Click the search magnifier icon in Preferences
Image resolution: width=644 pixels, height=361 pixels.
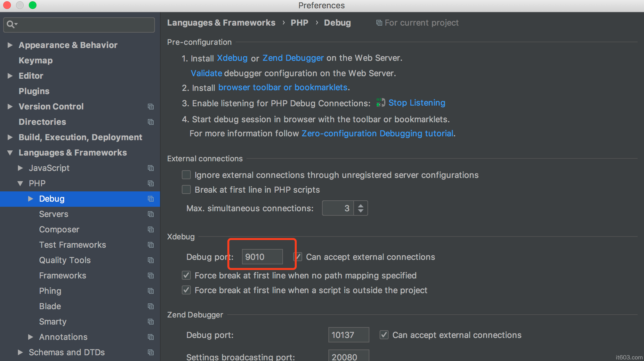coord(11,24)
